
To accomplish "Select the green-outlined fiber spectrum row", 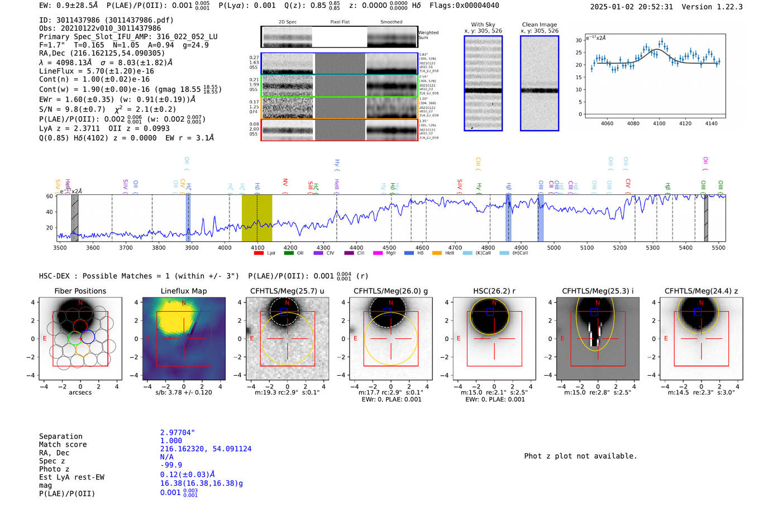I will click(340, 86).
